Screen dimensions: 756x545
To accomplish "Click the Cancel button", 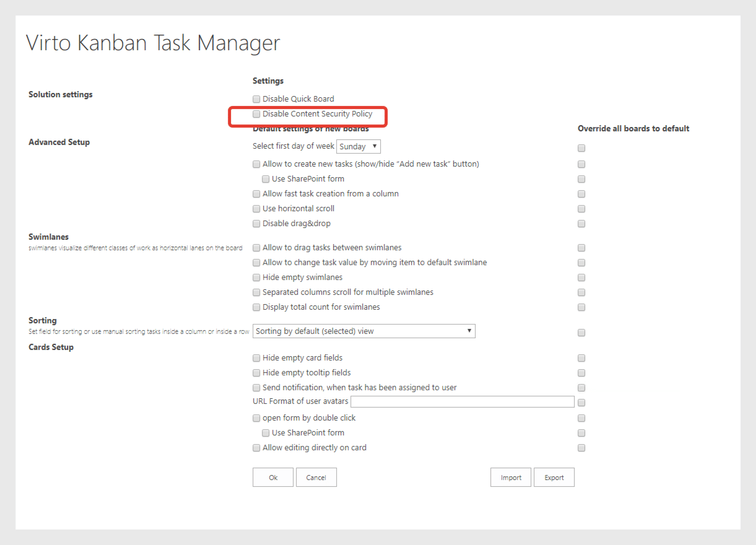I will click(x=316, y=477).
